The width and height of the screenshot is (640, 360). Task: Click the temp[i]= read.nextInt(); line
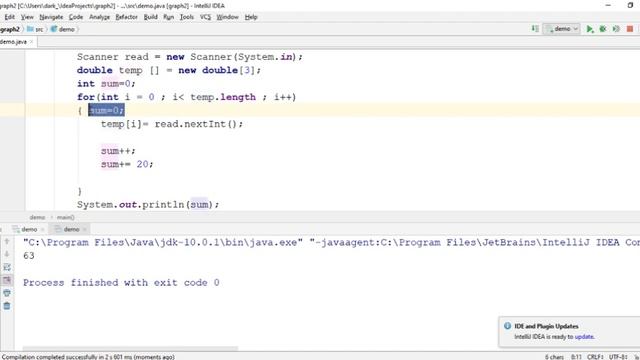click(x=172, y=124)
